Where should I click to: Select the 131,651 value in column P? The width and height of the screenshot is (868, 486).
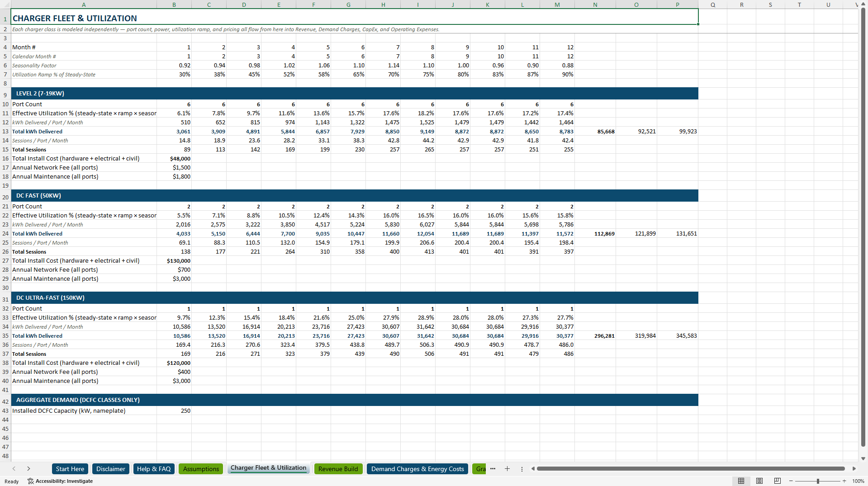(678, 234)
